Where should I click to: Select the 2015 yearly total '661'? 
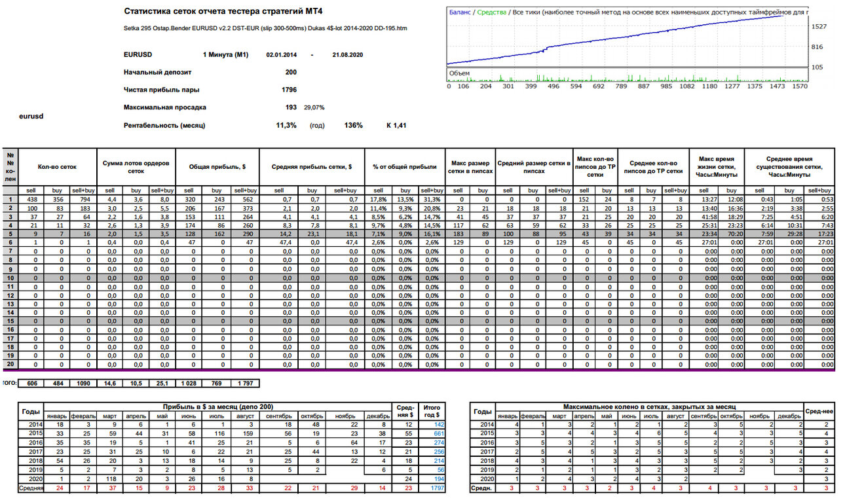(433, 433)
